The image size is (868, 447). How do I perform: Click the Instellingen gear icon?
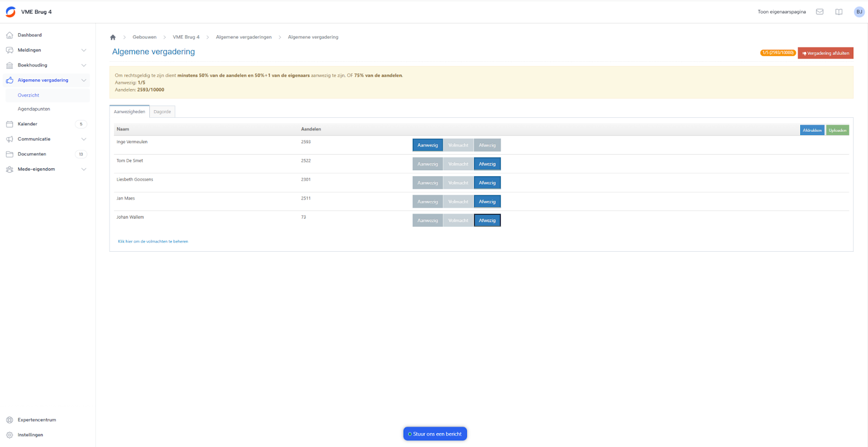(10, 435)
